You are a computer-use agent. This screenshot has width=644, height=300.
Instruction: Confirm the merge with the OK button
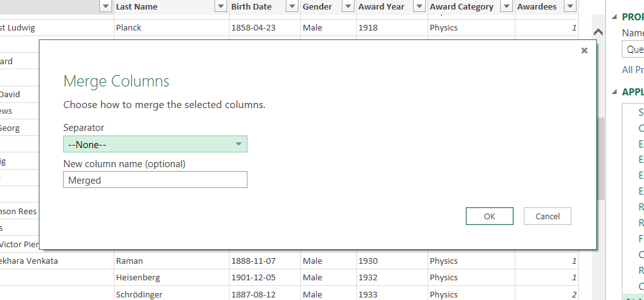489,216
